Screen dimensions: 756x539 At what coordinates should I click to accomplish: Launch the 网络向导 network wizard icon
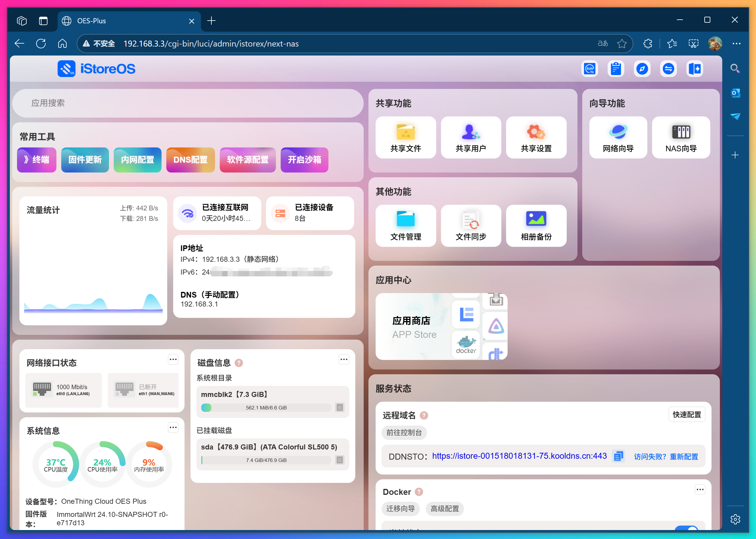tap(618, 137)
